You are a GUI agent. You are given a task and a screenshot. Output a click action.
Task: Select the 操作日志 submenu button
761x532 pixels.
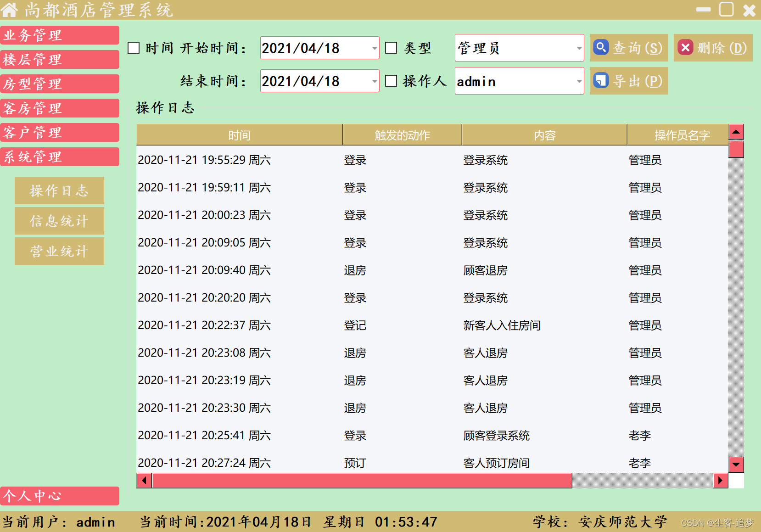[x=59, y=190]
